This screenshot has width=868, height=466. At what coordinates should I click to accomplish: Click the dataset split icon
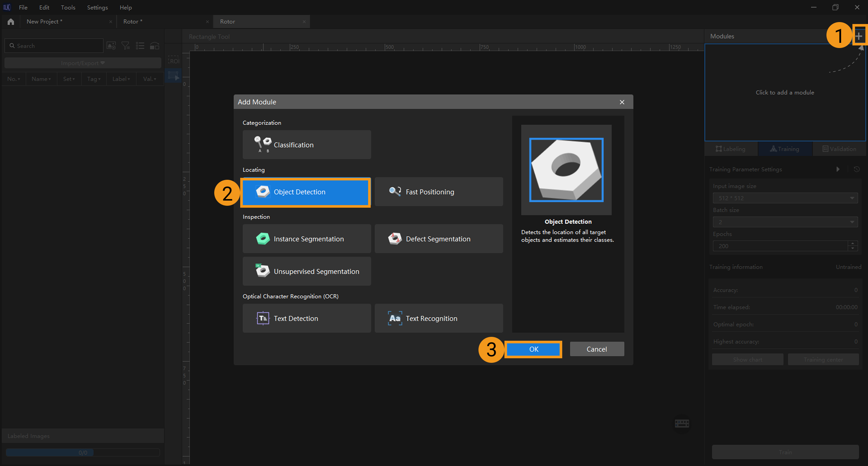click(155, 46)
